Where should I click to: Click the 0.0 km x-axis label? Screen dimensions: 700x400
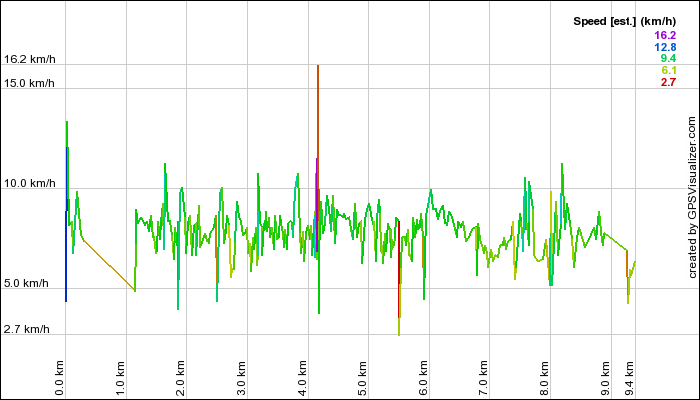[x=60, y=379]
